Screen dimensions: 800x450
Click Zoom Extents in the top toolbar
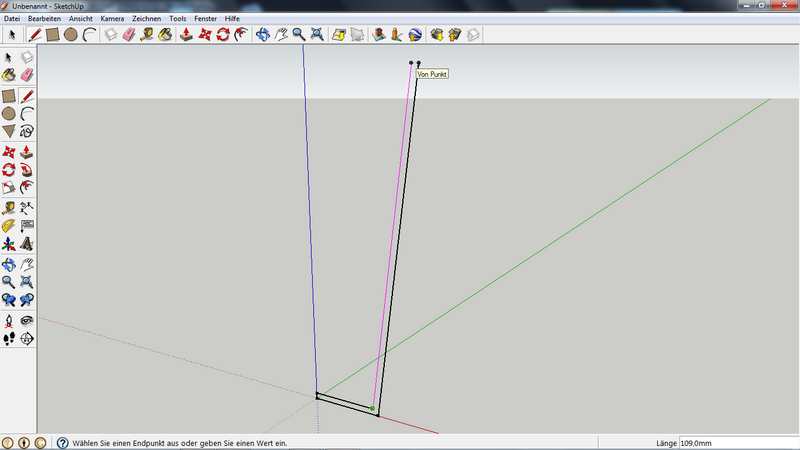point(317,34)
